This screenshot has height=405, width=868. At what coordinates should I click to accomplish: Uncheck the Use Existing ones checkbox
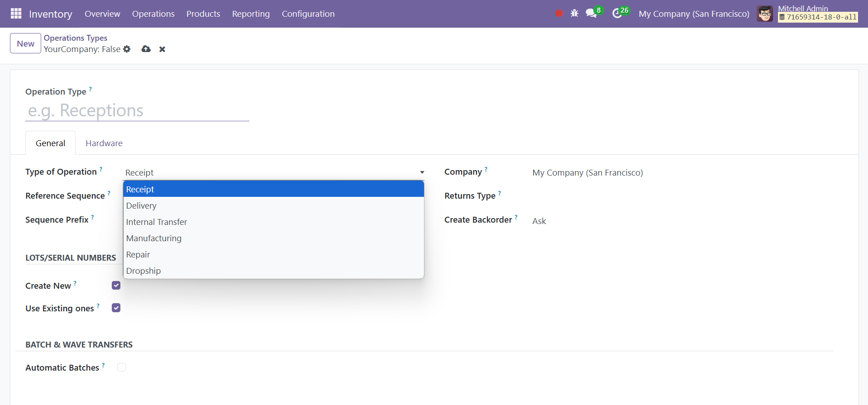tap(116, 308)
